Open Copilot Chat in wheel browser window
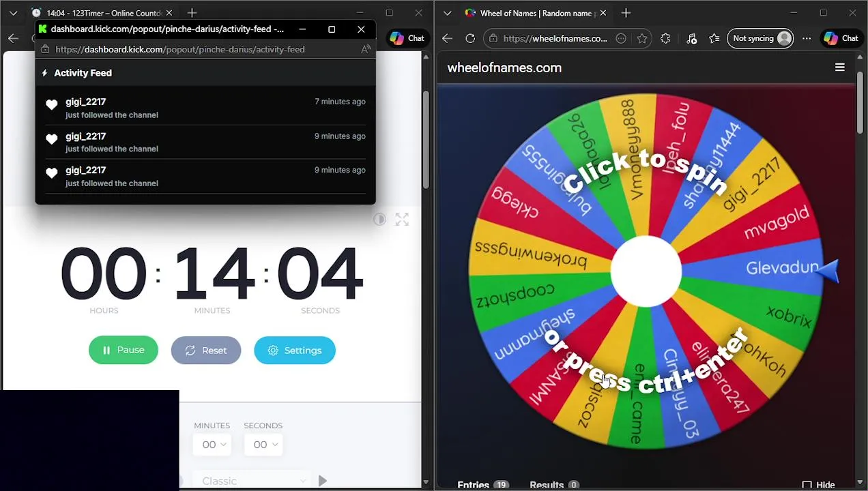The height and width of the screenshot is (491, 868). click(841, 38)
